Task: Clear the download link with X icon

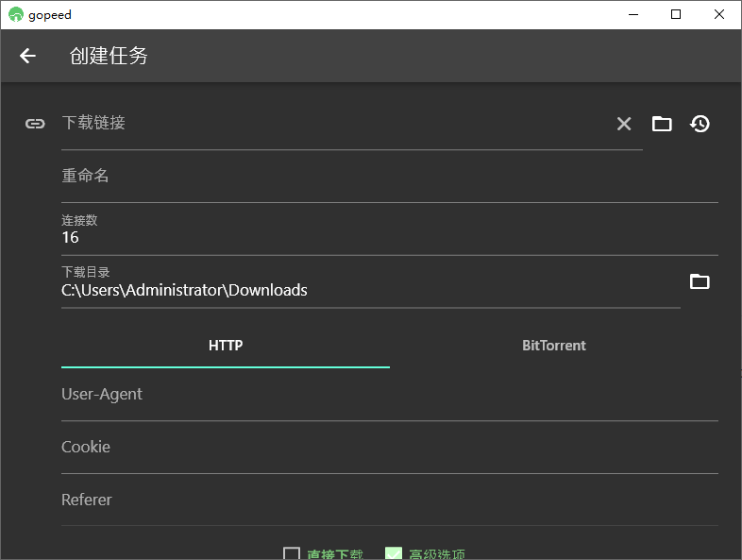Action: tap(624, 124)
